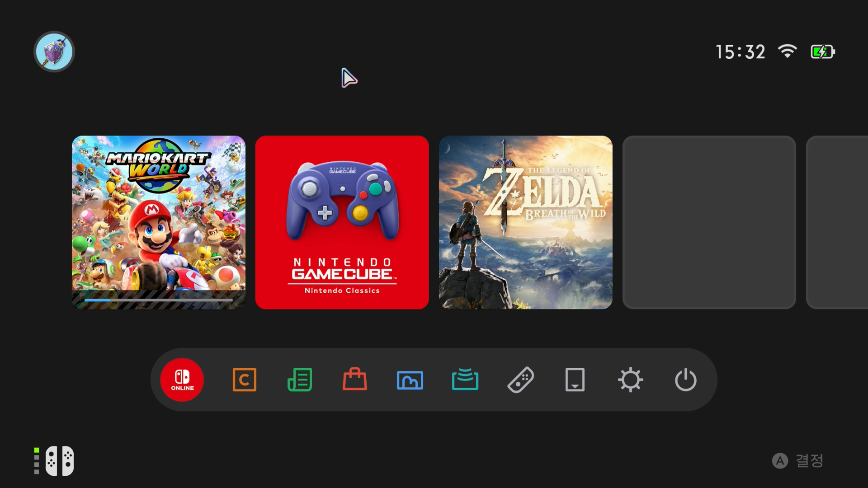Click the battery charging indicator
868x488 pixels.
pyautogui.click(x=823, y=52)
